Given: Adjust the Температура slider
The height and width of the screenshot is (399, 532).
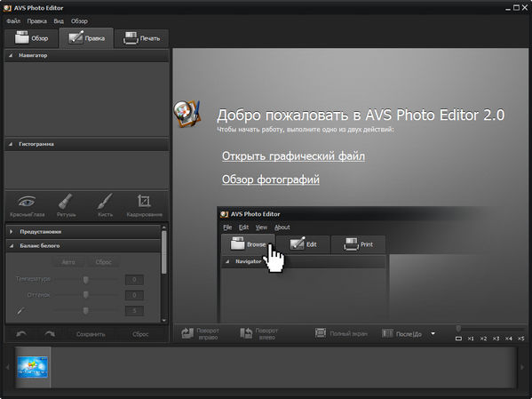Looking at the screenshot, I should (x=86, y=279).
